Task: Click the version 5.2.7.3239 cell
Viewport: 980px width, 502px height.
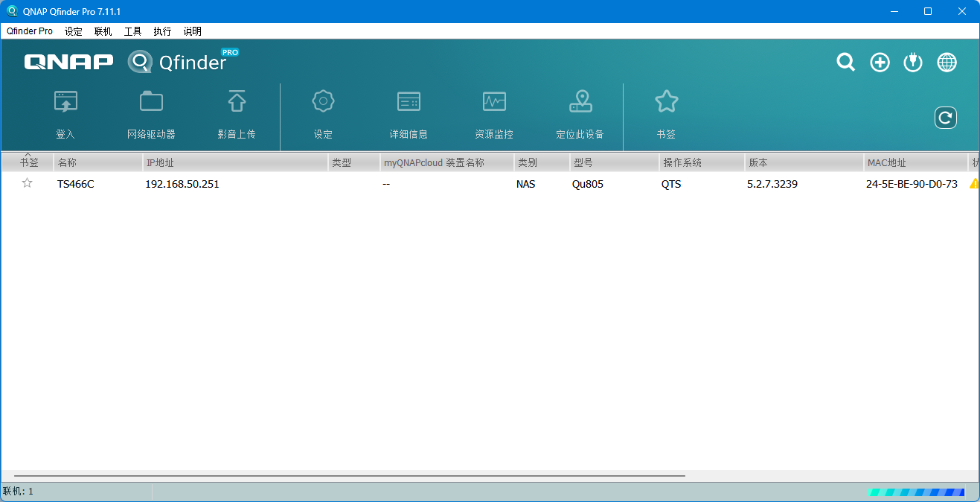Action: coord(772,184)
